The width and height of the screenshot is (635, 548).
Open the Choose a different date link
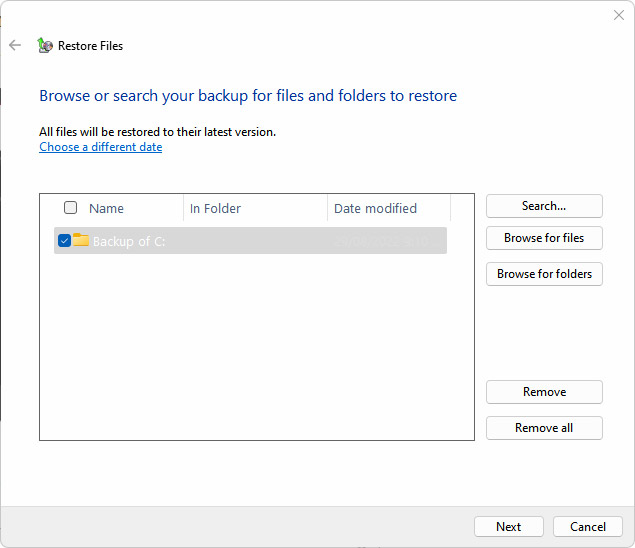pyautogui.click(x=101, y=147)
